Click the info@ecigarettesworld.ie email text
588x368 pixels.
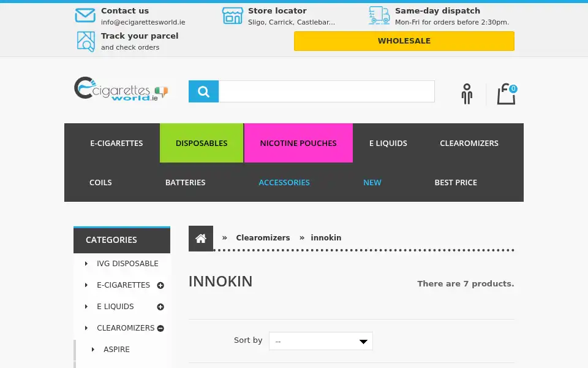tap(143, 22)
